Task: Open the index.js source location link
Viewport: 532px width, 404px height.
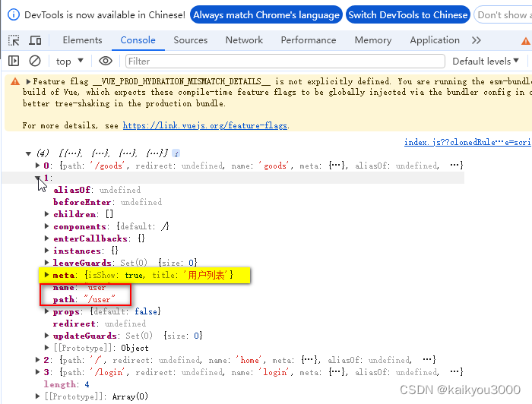Action: [x=468, y=142]
